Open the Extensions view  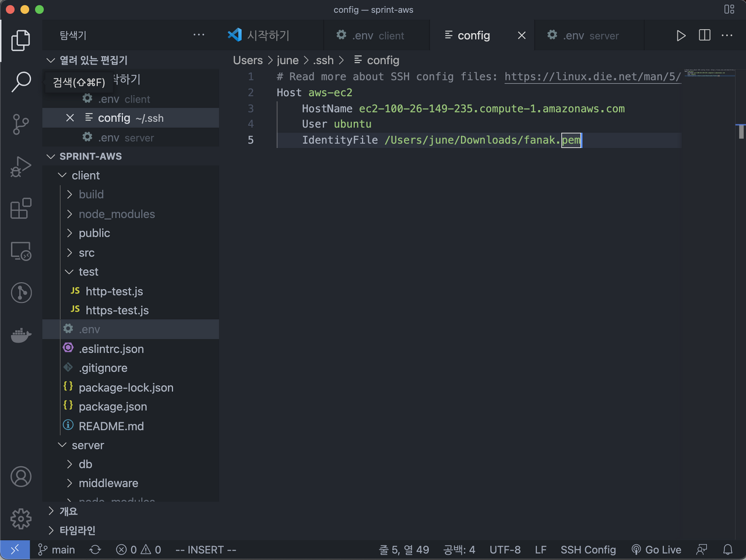coord(21,209)
